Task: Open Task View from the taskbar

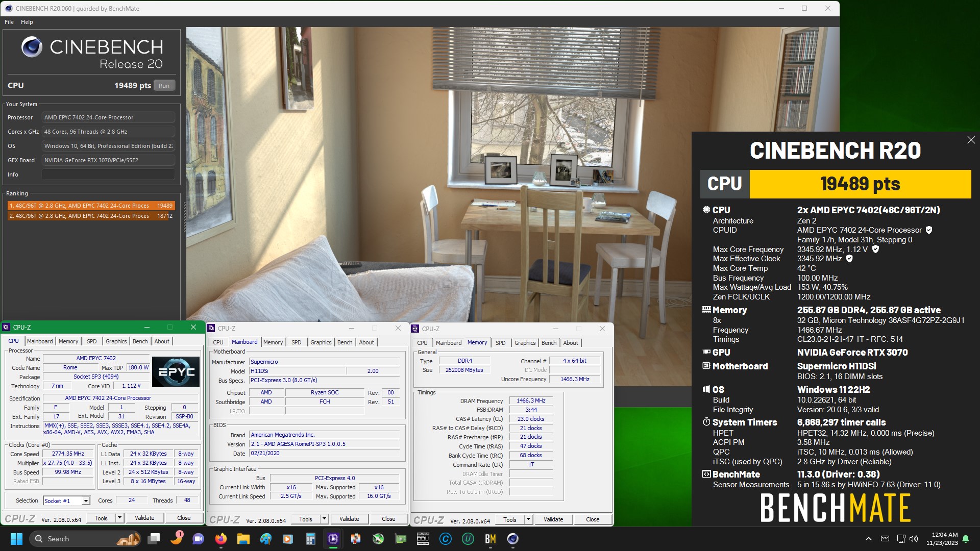Action: pyautogui.click(x=154, y=539)
